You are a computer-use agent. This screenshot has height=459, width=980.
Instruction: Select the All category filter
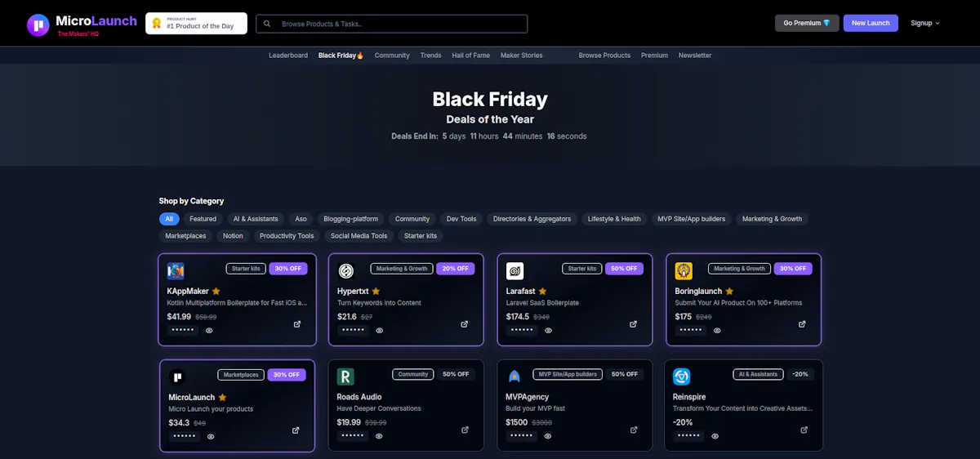[169, 219]
